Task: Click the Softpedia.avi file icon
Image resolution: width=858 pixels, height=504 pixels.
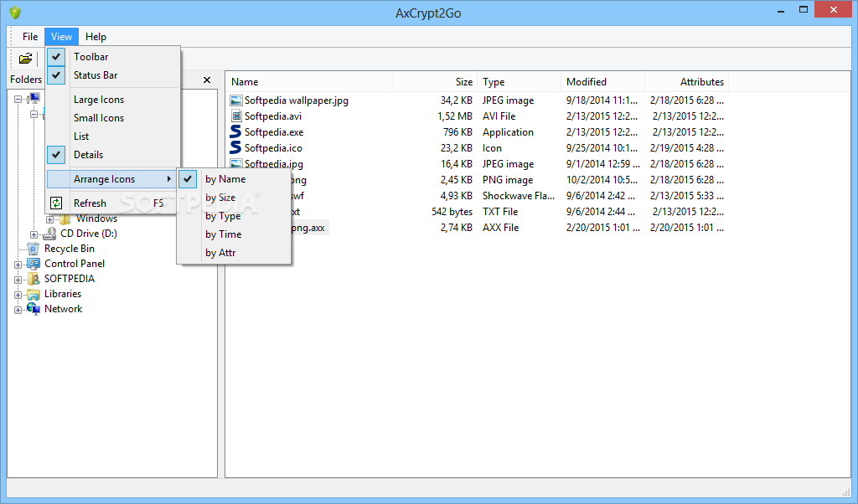Action: pos(235,116)
